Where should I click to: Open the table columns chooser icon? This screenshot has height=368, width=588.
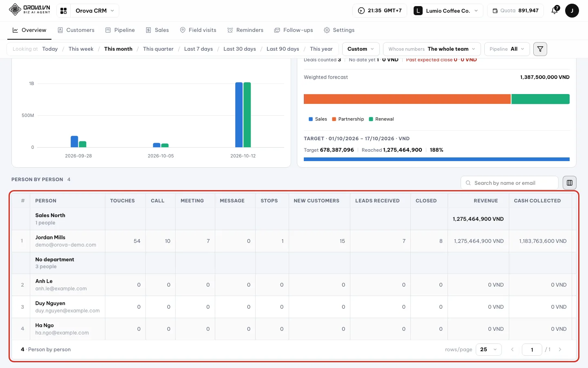[570, 183]
